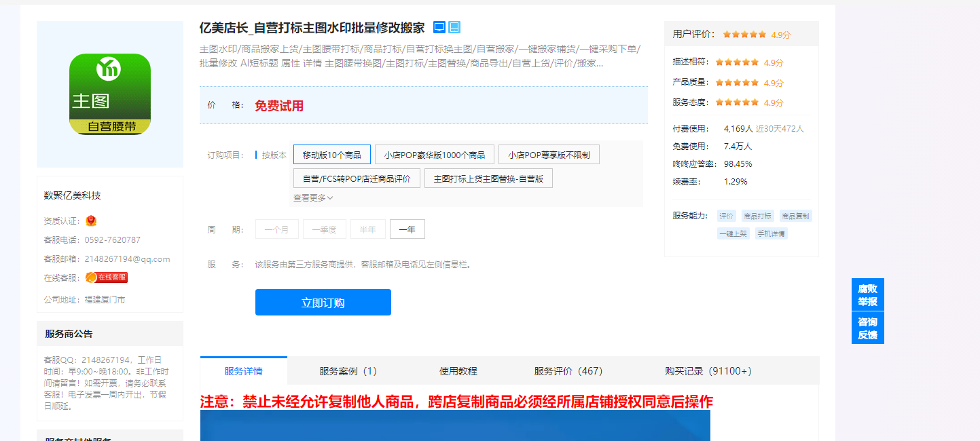Select 小店POP豪华版1000个商品 option
The width and height of the screenshot is (980, 441).
coord(435,155)
